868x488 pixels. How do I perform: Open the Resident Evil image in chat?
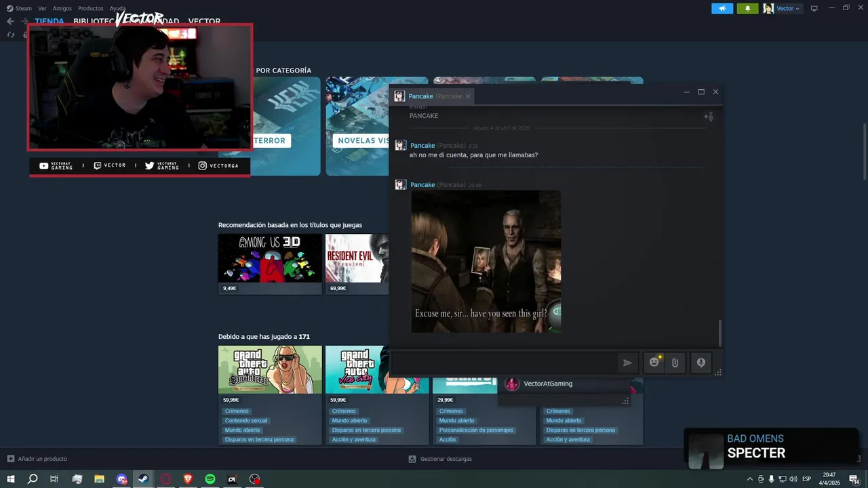tap(486, 262)
